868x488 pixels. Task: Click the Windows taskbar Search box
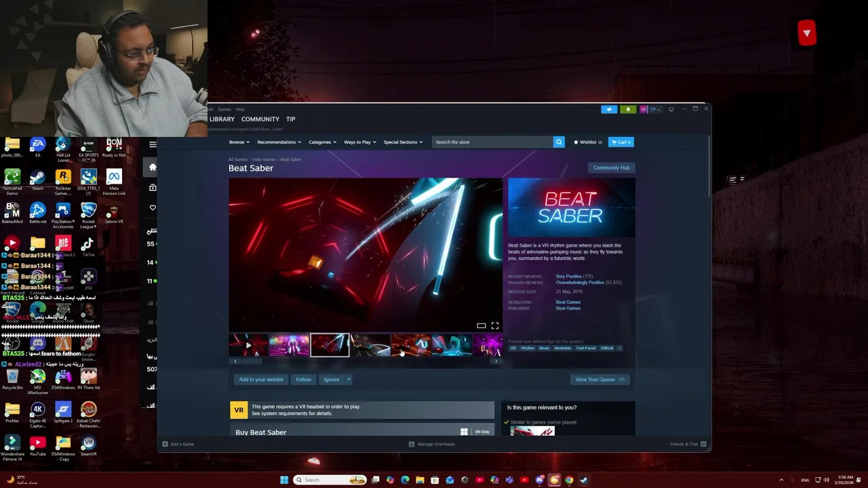[x=330, y=480]
